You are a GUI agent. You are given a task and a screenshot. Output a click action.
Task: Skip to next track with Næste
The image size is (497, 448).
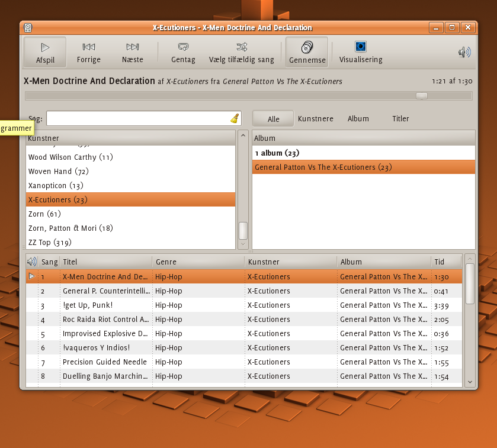click(x=133, y=52)
